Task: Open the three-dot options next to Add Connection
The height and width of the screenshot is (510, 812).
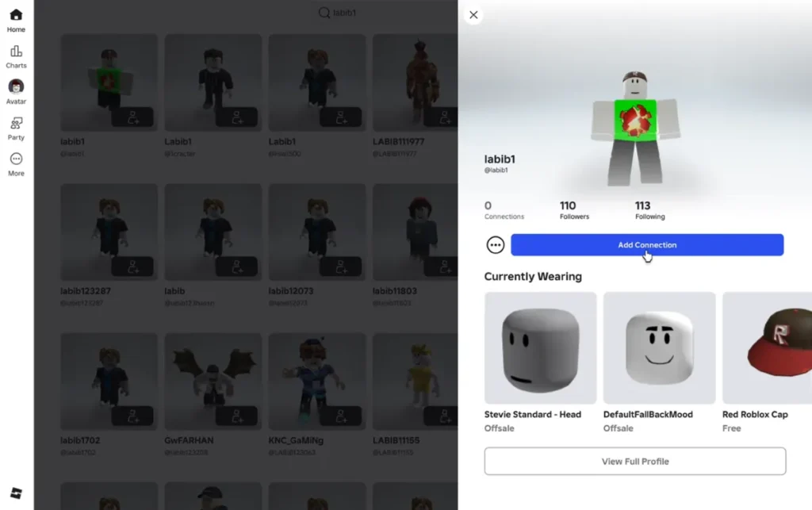Action: coord(495,245)
